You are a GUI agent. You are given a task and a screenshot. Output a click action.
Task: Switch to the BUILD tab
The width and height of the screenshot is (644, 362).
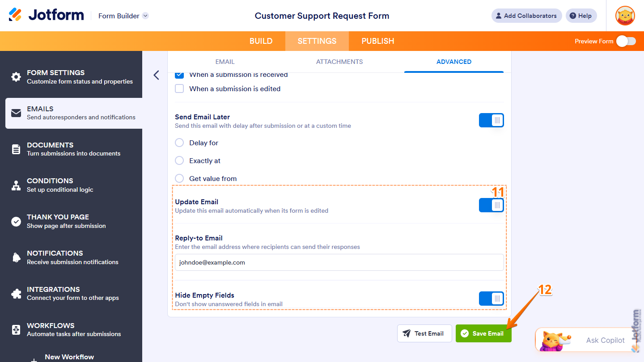pyautogui.click(x=261, y=41)
